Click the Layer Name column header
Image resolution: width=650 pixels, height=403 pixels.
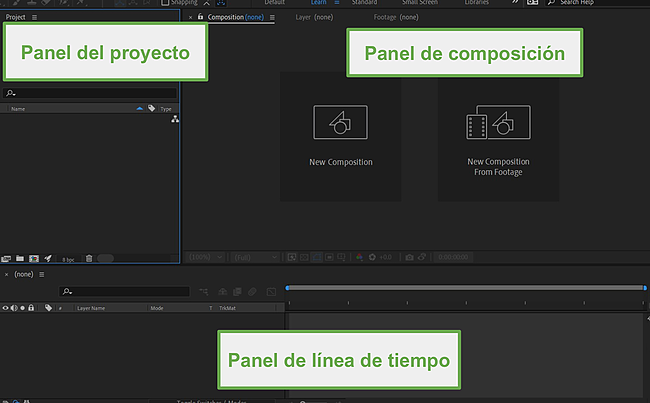91,308
